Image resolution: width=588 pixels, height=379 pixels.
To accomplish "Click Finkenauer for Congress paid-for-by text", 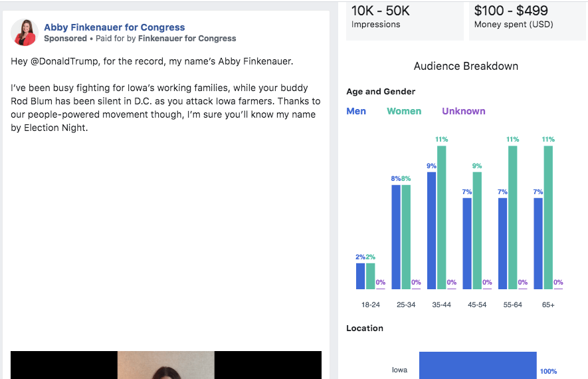I will pyautogui.click(x=187, y=39).
